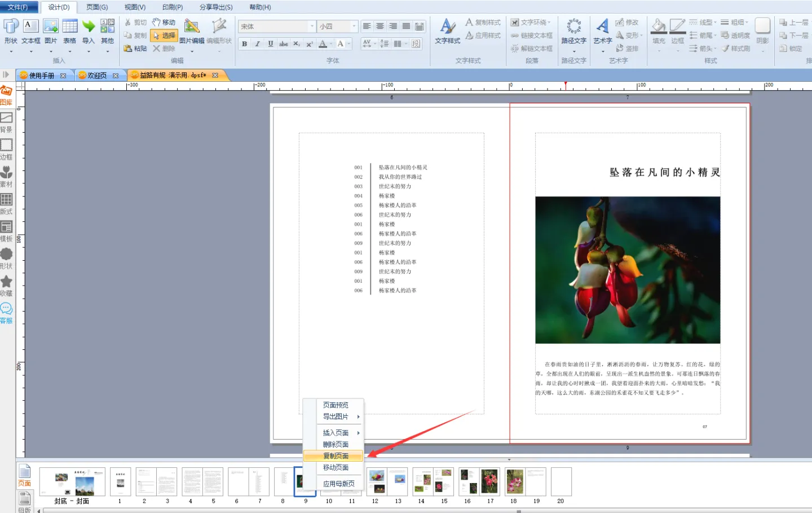Expand the 路径文字 dropdown arrow
Image resolution: width=812 pixels, height=513 pixels.
pyautogui.click(x=574, y=51)
